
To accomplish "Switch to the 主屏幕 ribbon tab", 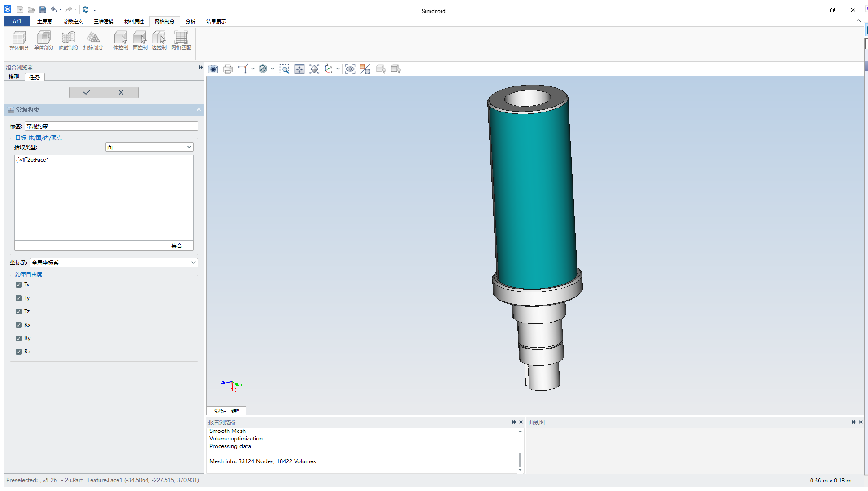I will [x=44, y=22].
